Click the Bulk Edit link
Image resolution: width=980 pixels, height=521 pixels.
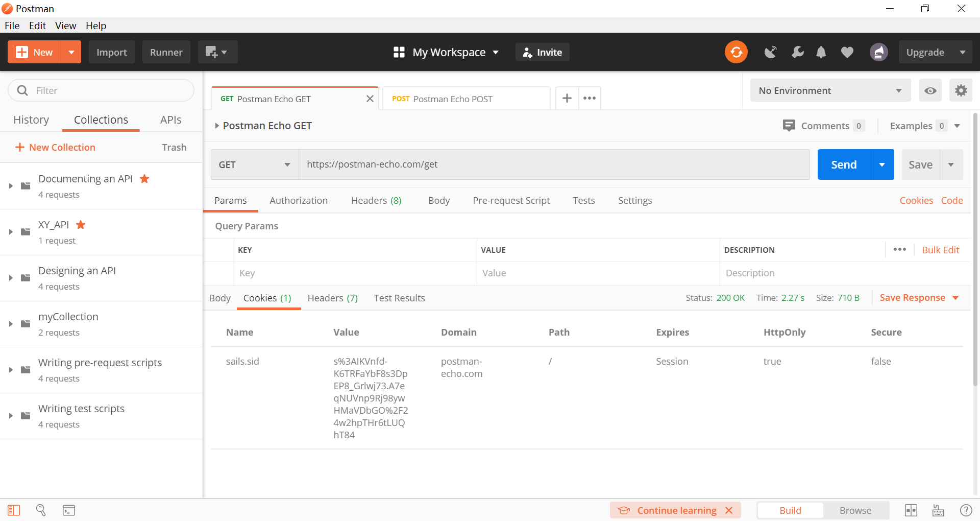pos(940,250)
